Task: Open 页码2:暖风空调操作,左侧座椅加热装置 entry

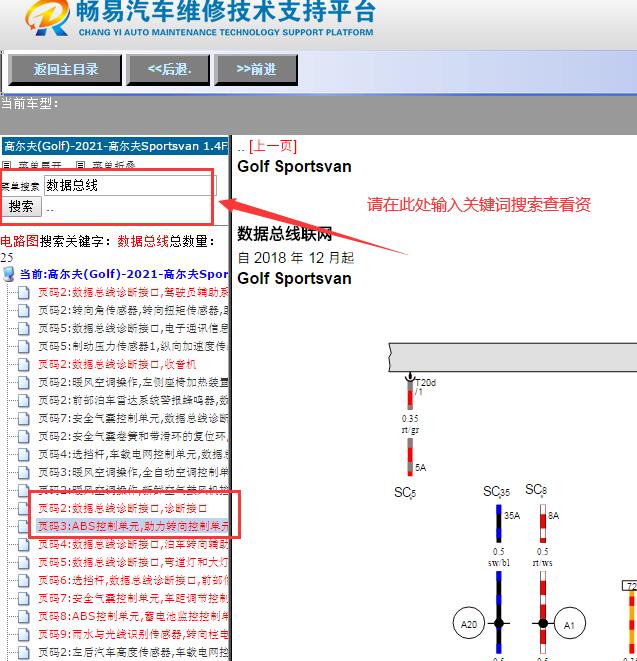Action: click(x=133, y=382)
